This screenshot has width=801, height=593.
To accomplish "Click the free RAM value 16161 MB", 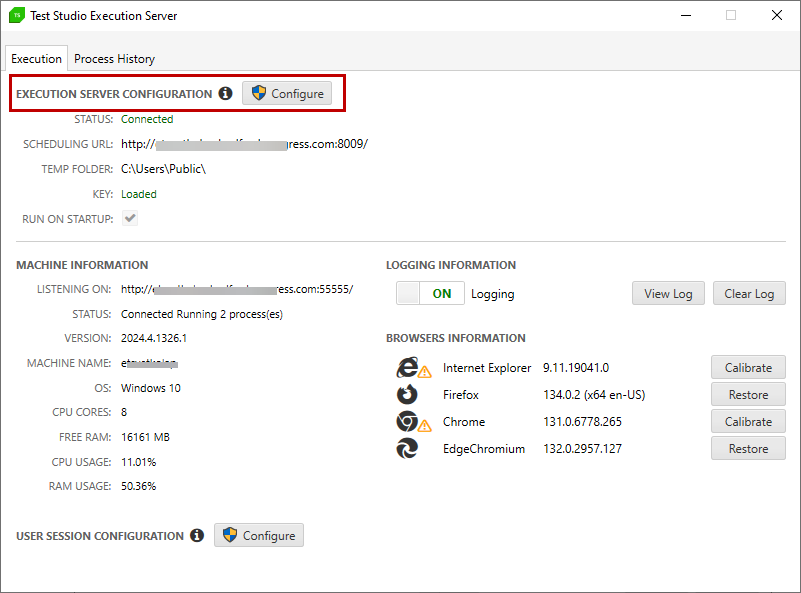I will [x=145, y=437].
